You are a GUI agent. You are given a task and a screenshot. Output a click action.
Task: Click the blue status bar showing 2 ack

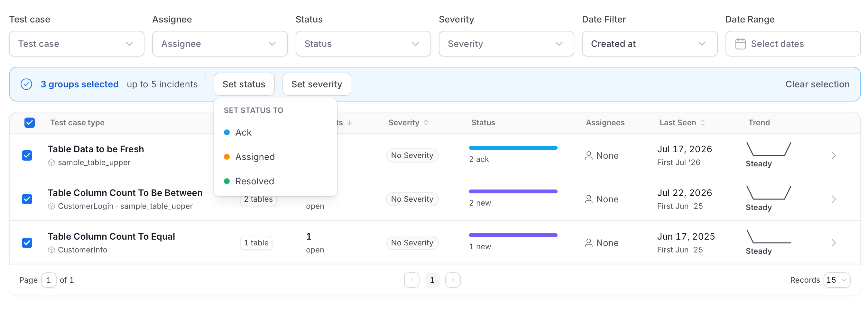[x=513, y=148]
